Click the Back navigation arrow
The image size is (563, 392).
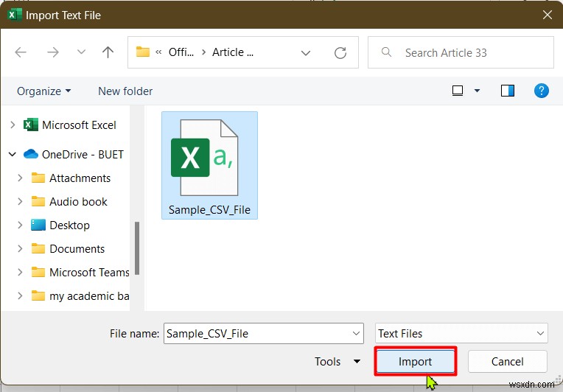tap(21, 52)
